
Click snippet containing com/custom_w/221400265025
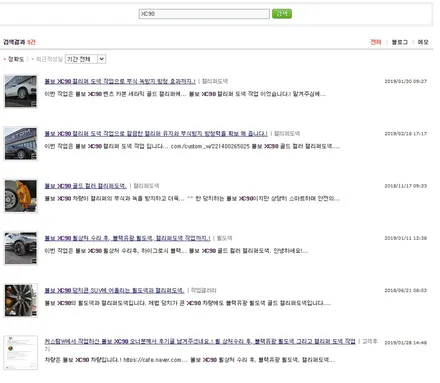pos(192,146)
